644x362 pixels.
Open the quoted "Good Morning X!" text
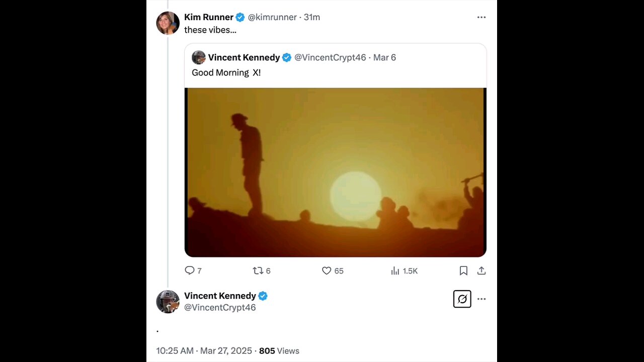226,72
